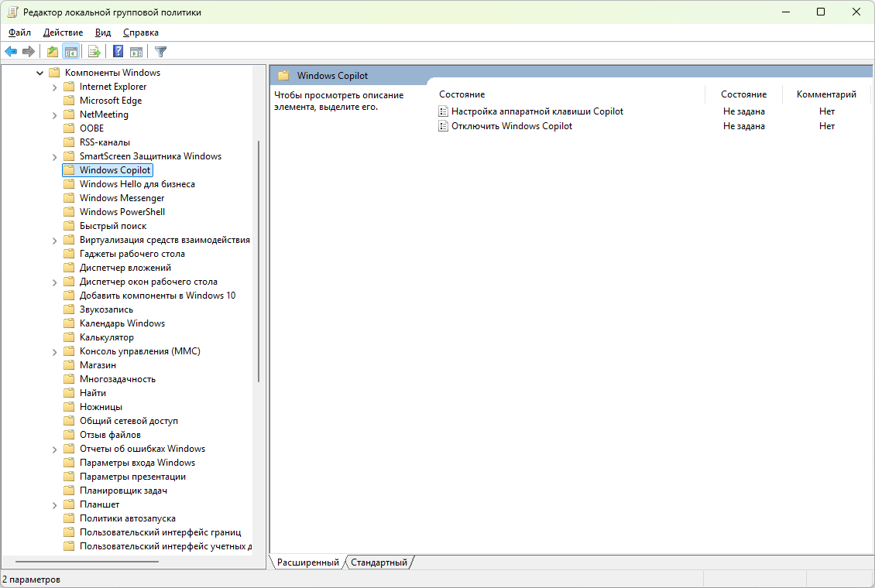Expand the SmartScreen Защитника Windows node
This screenshot has height=588, width=875.
click(55, 156)
